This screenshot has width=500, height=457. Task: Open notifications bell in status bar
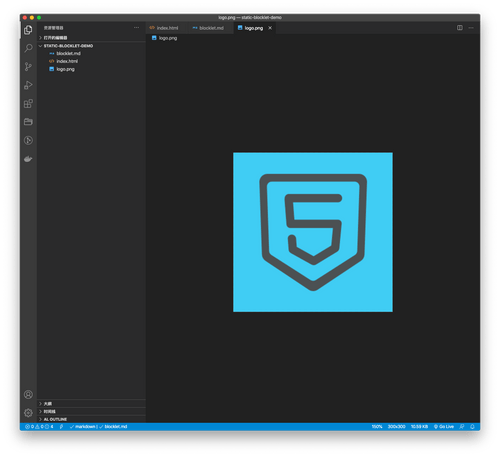(x=472, y=427)
